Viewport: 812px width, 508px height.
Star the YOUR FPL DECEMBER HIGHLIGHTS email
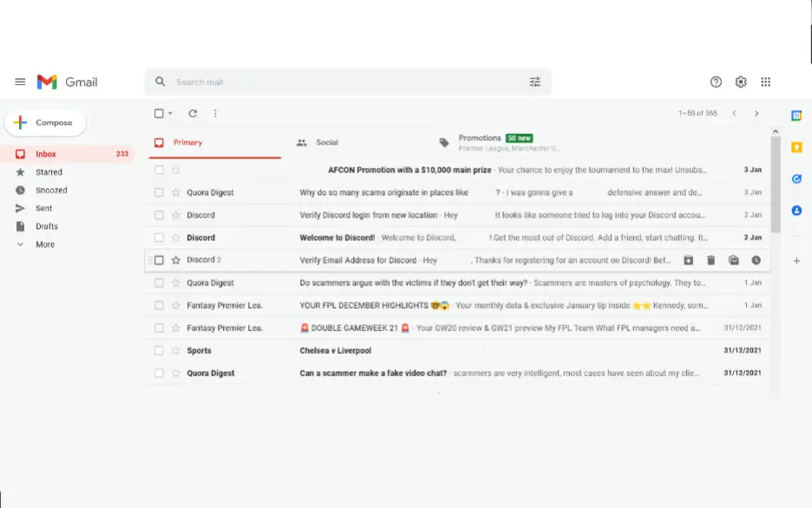[176, 305]
